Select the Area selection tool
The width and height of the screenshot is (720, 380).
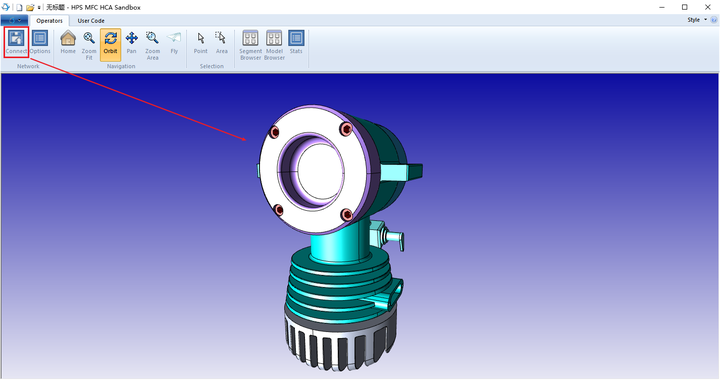point(221,42)
